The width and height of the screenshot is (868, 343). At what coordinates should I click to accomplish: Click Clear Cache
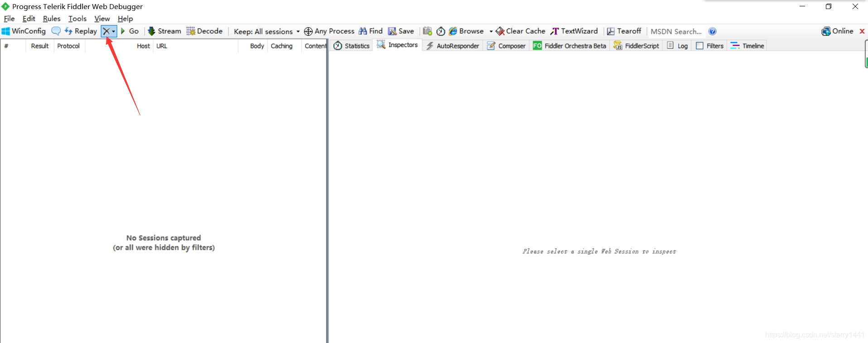point(521,31)
